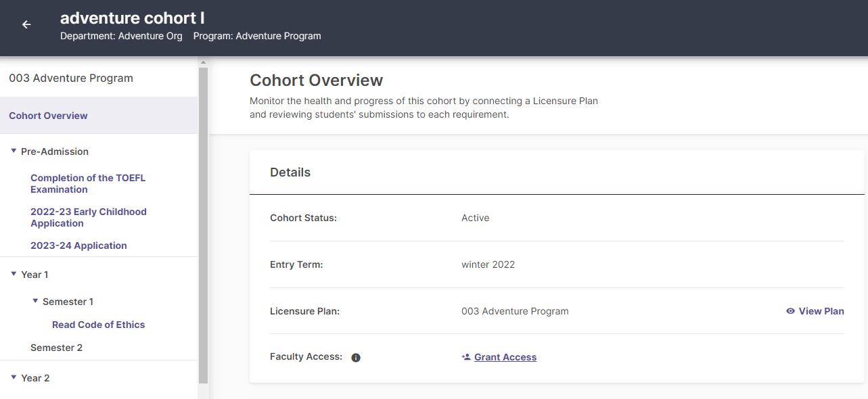The width and height of the screenshot is (868, 399).
Task: Click the Licensure Plan value '003 Adventure Program'
Action: [515, 311]
